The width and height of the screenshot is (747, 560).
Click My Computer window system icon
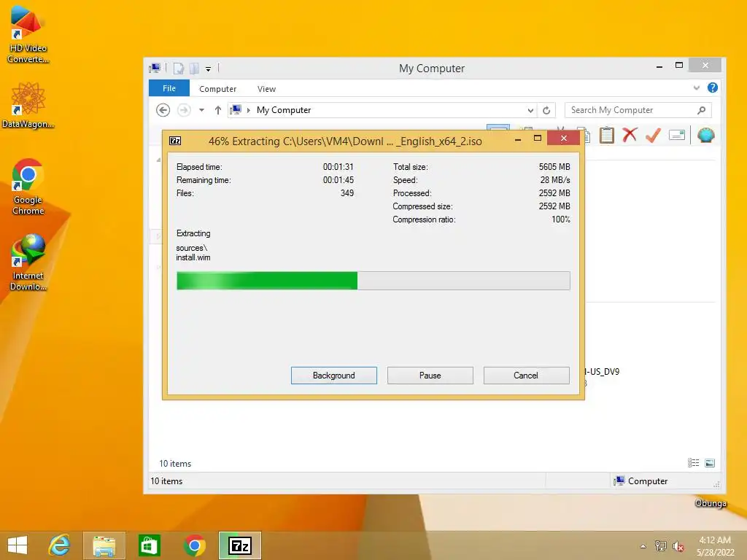(x=155, y=68)
